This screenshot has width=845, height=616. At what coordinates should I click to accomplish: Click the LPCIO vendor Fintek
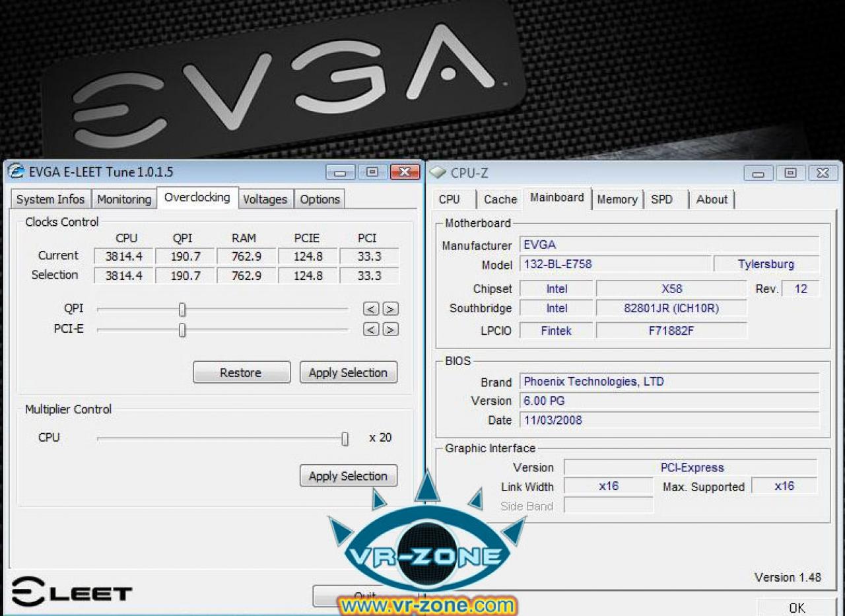tap(557, 330)
